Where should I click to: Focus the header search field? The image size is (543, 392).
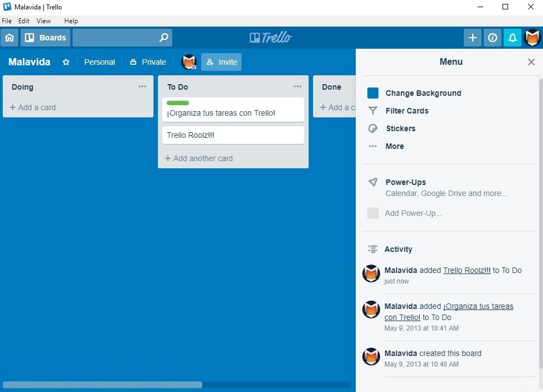pyautogui.click(x=122, y=37)
